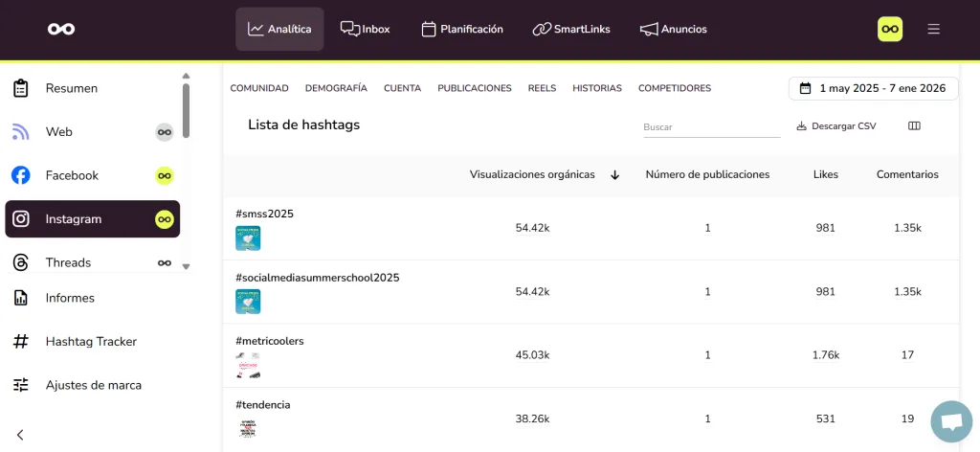Open the Anuncios section
The height and width of the screenshot is (452, 980).
(674, 29)
